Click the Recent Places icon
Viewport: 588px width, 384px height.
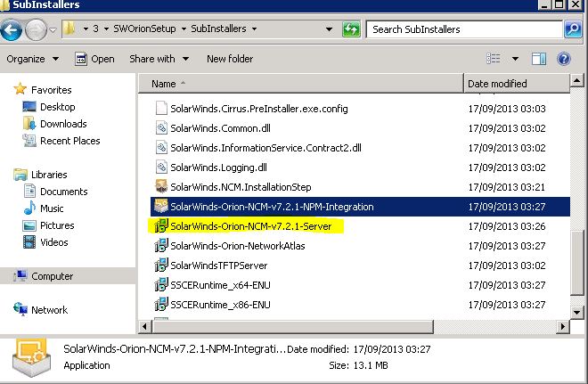[29, 140]
